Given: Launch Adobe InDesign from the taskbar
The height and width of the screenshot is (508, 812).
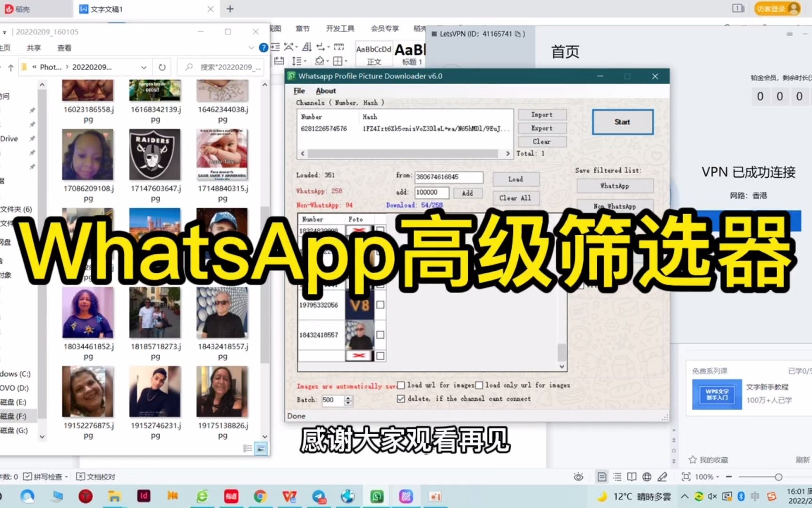Looking at the screenshot, I should click(x=143, y=496).
